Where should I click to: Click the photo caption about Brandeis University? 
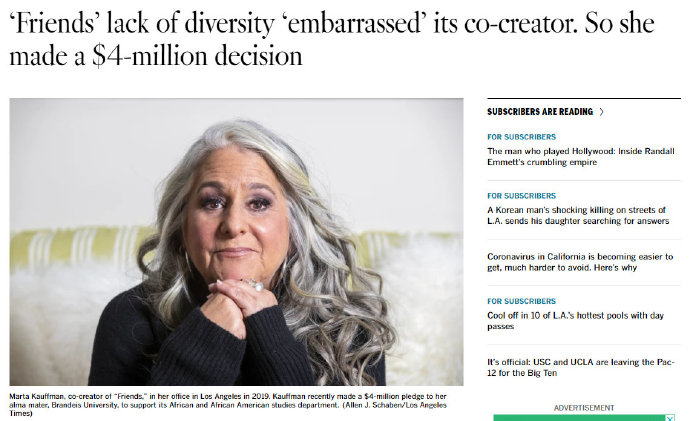click(228, 405)
